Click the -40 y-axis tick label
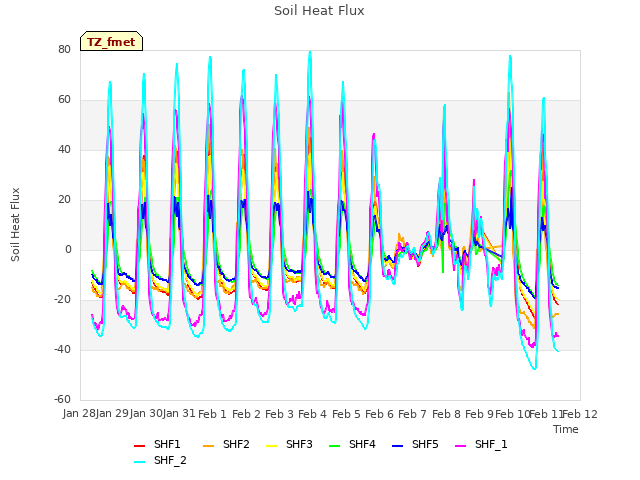Screen dimensions: 640x480 62,349
